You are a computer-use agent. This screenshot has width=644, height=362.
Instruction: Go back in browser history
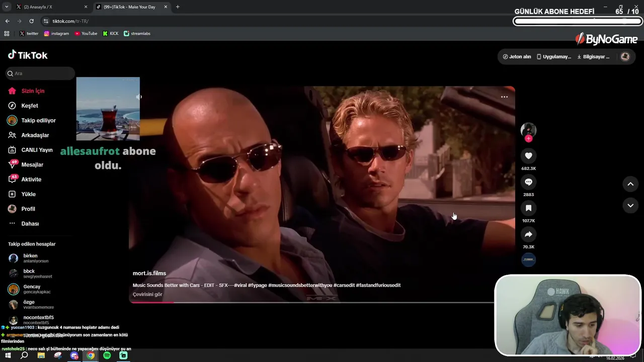(x=7, y=21)
